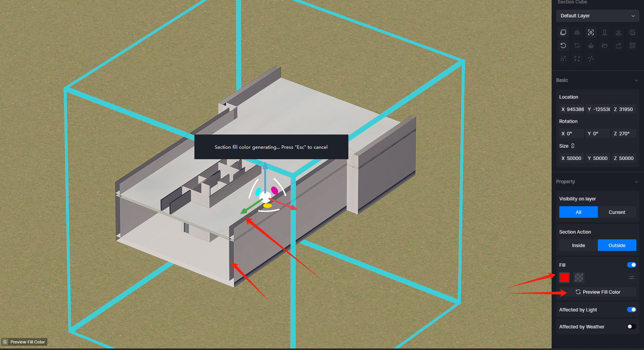Screen dimensions: 644x350
Task: Toggle the Affected by Light switch
Action: 631,310
